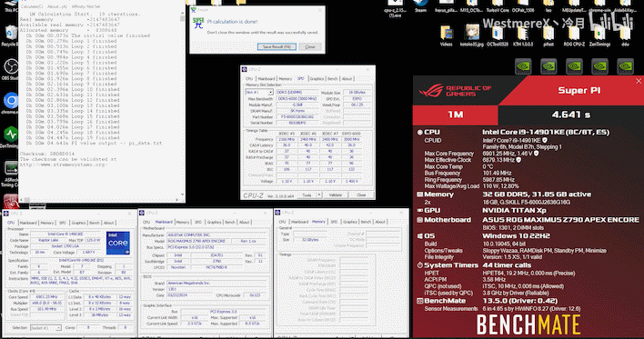Image resolution: width=644 pixels, height=339 pixels.
Task: Open the Steam desktop shortcut
Action: pyautogui.click(x=420, y=5)
